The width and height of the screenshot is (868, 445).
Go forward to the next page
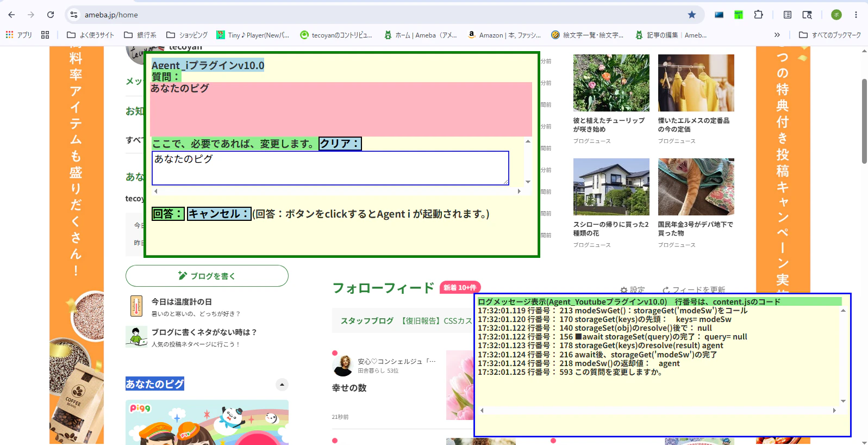[31, 15]
